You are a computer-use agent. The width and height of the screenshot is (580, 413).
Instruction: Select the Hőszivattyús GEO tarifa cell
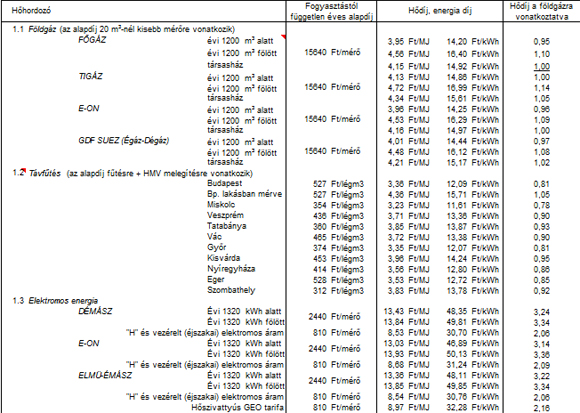point(237,407)
